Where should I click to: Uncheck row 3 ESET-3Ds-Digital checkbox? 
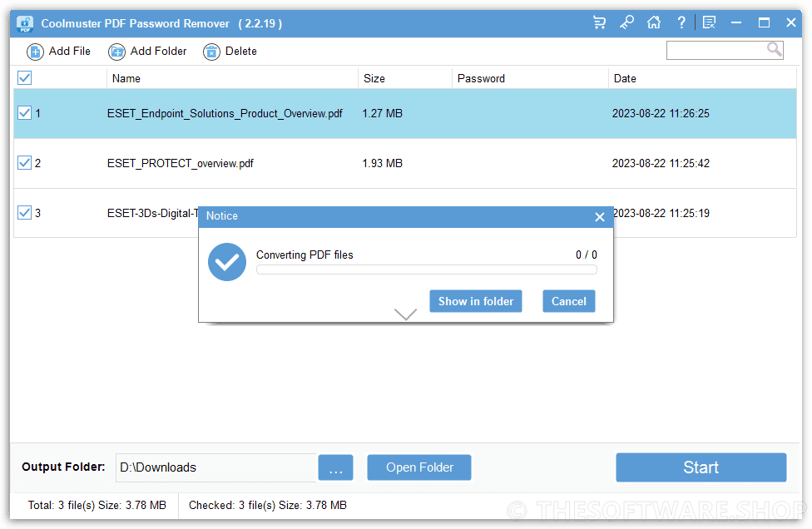tap(24, 213)
